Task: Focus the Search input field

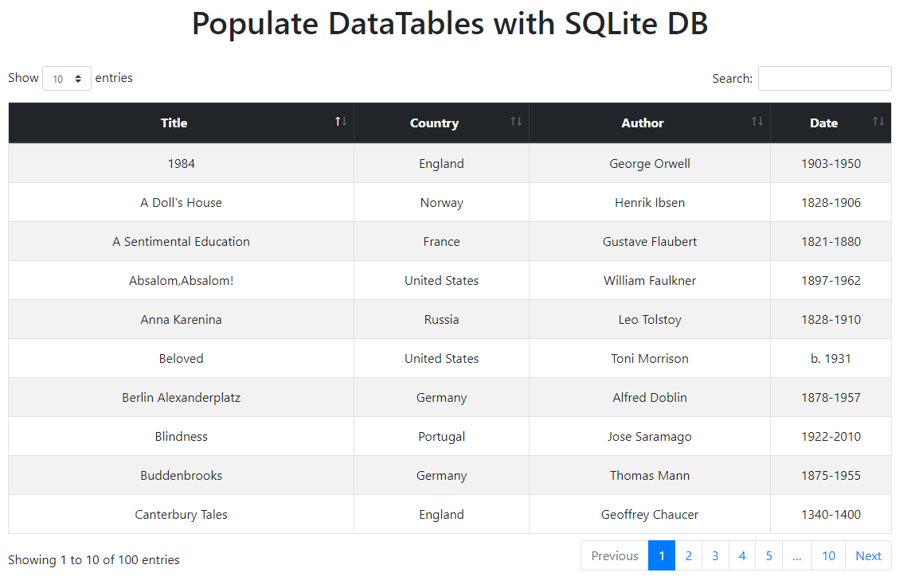Action: click(x=824, y=78)
